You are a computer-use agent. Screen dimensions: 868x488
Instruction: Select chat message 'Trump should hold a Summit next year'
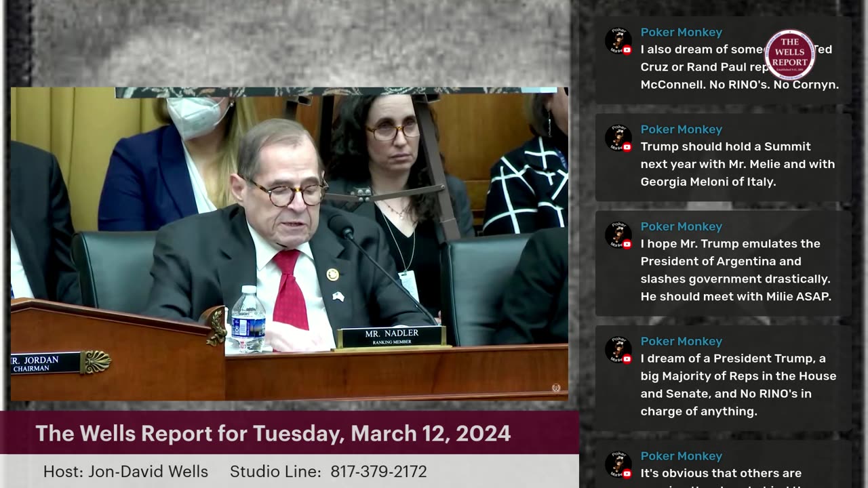[723, 157]
